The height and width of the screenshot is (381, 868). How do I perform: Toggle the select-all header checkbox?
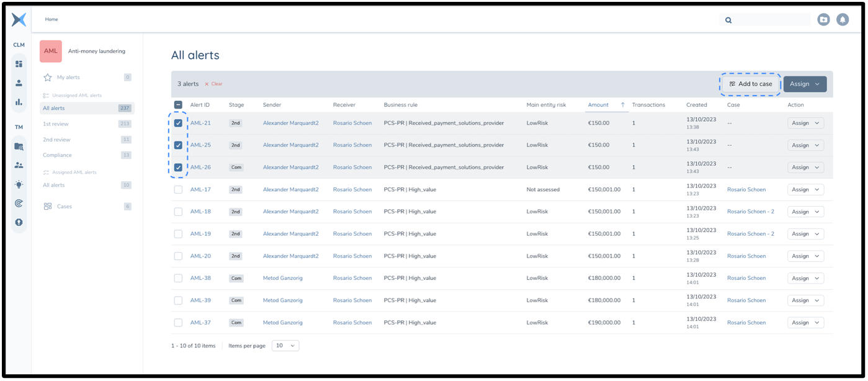178,105
